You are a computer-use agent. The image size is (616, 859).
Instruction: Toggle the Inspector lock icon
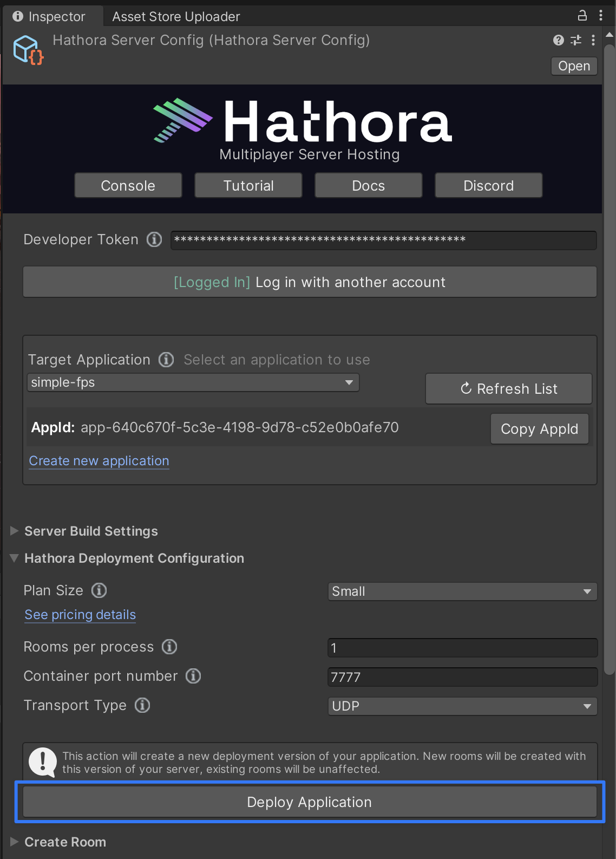coord(582,15)
